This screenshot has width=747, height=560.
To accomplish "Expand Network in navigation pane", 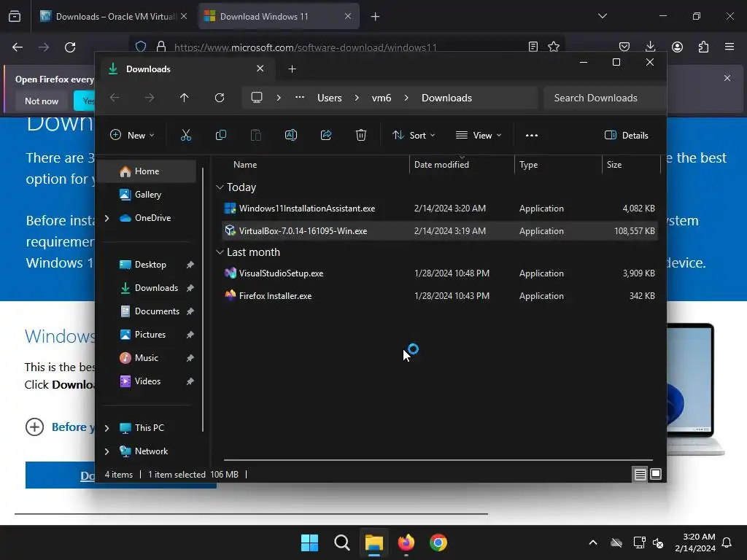I will point(107,451).
